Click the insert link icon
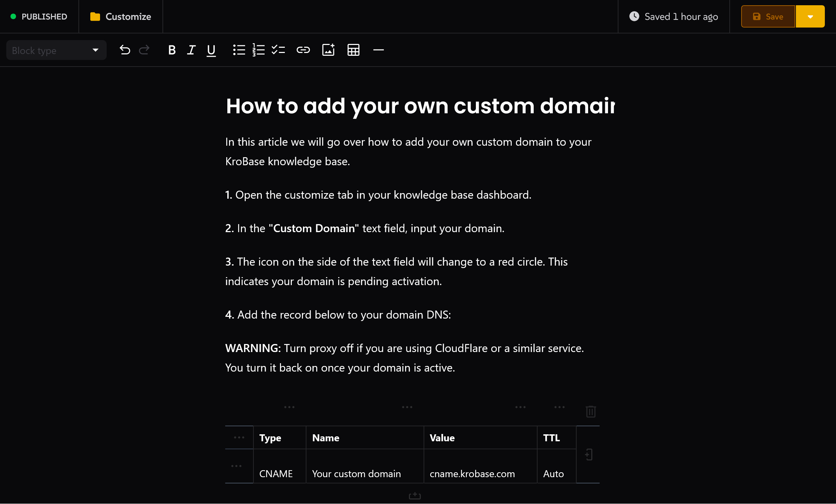 [x=303, y=50]
